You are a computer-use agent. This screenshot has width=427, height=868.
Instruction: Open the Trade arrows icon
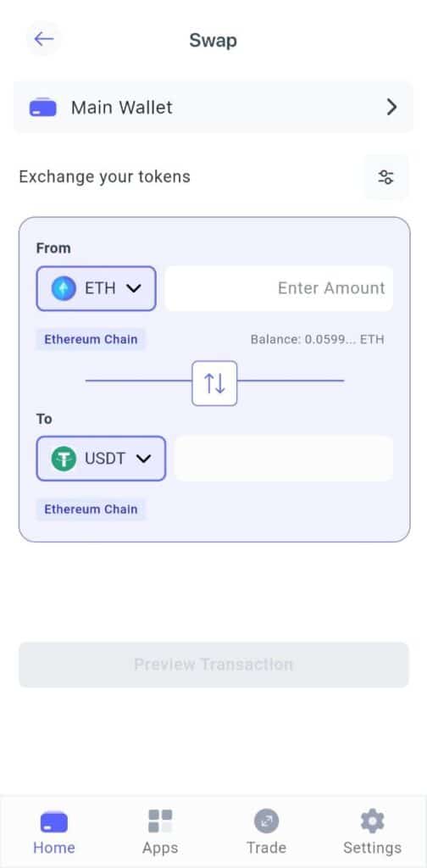click(x=266, y=821)
